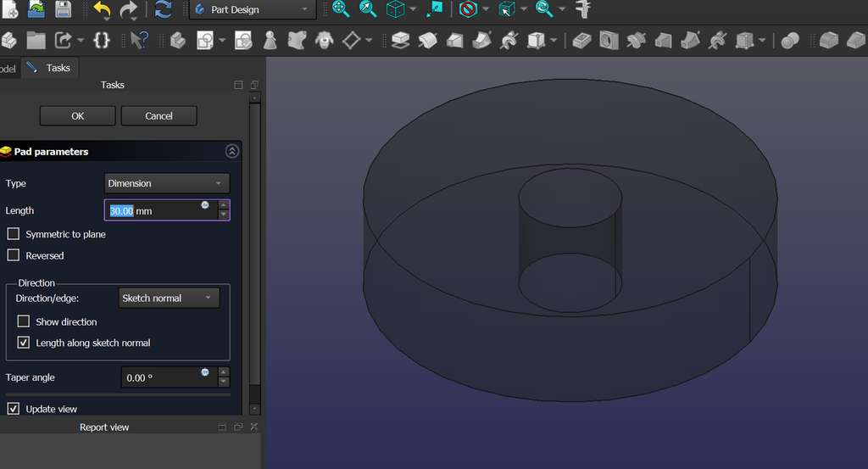Viewport: 868px width, 469px height.
Task: Undock the Tasks panel with float icon
Action: 254,85
